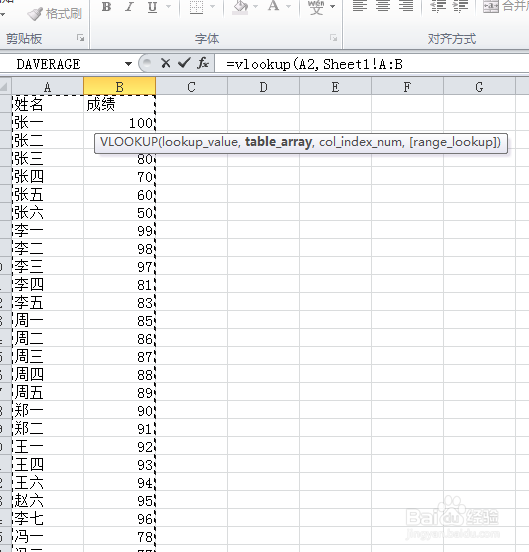529x552 pixels.
Task: Open the insert function fx dialog
Action: click(203, 64)
